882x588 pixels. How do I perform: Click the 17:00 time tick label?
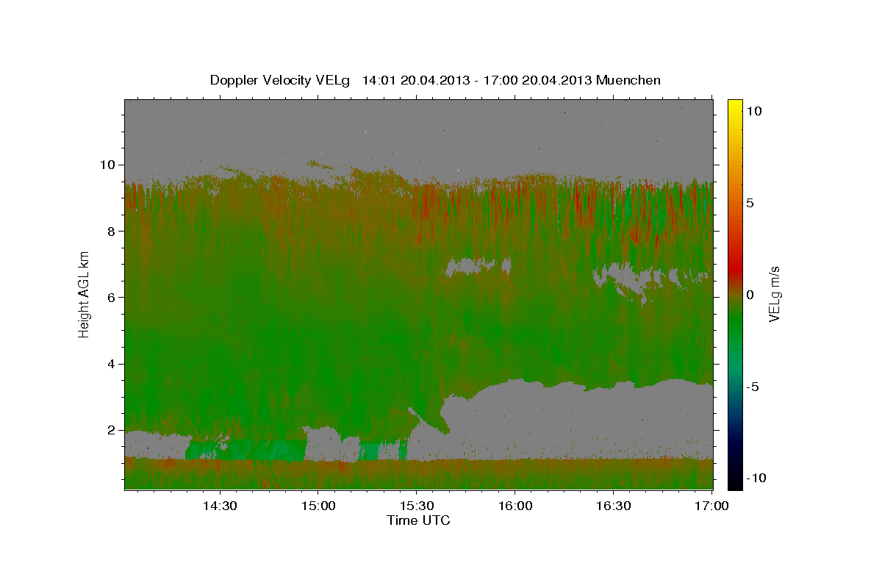(711, 506)
